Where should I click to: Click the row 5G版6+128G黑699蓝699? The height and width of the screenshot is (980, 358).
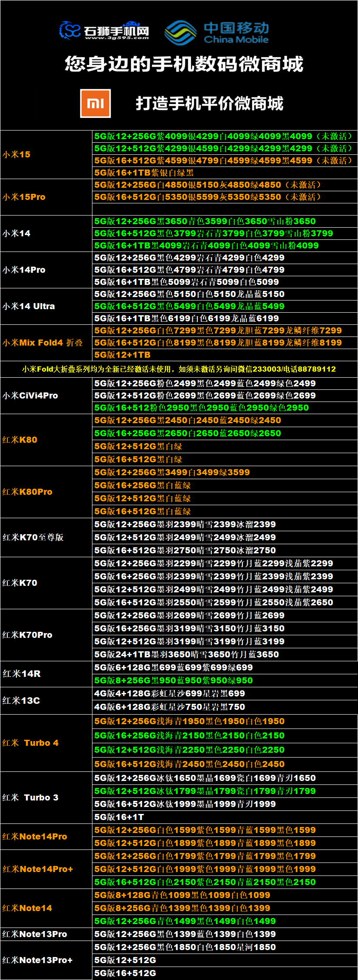tap(225, 667)
